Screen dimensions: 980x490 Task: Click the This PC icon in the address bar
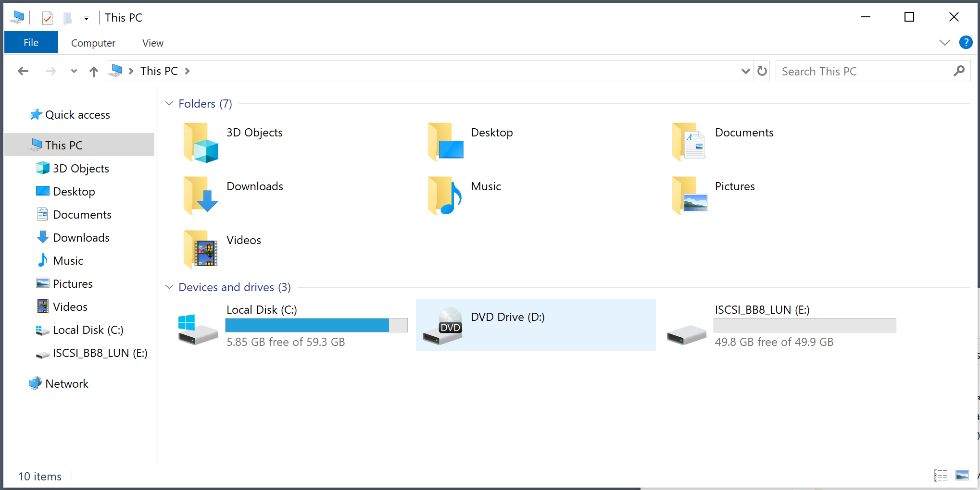point(115,71)
